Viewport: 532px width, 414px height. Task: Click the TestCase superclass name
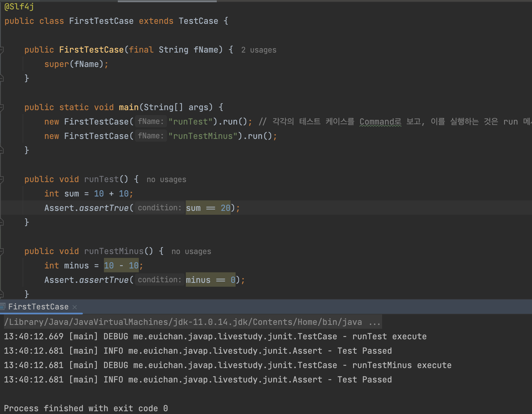click(x=198, y=21)
